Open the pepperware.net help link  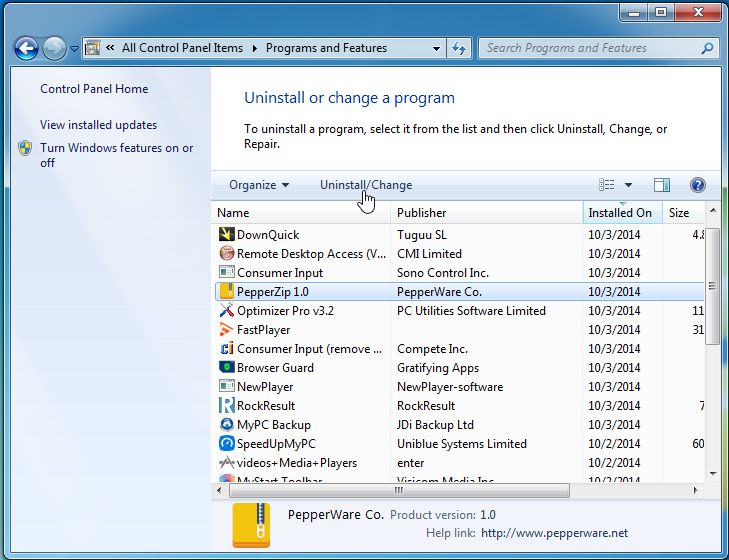point(554,533)
